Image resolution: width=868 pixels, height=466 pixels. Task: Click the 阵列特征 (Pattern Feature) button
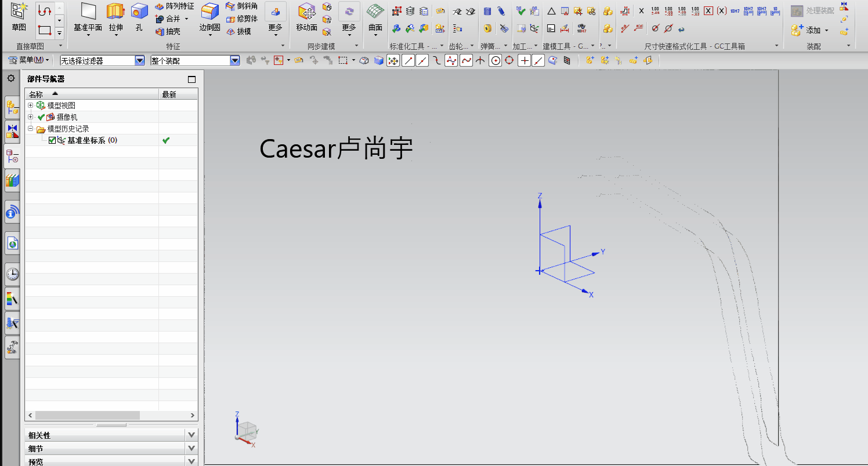pos(175,6)
